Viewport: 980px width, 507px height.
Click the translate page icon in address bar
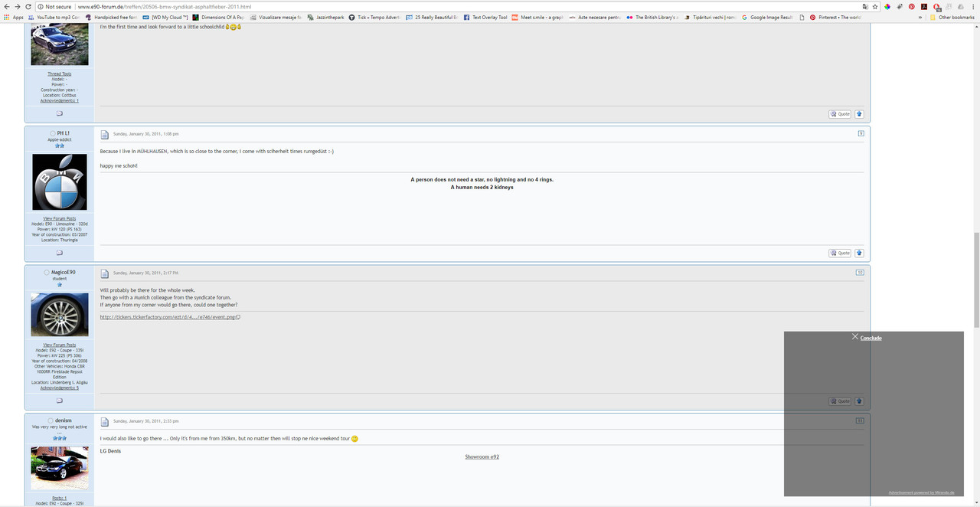coord(864,6)
